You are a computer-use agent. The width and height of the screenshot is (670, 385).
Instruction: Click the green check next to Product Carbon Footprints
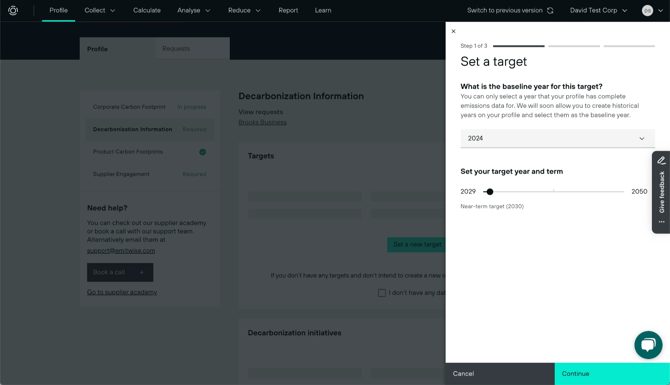[203, 152]
